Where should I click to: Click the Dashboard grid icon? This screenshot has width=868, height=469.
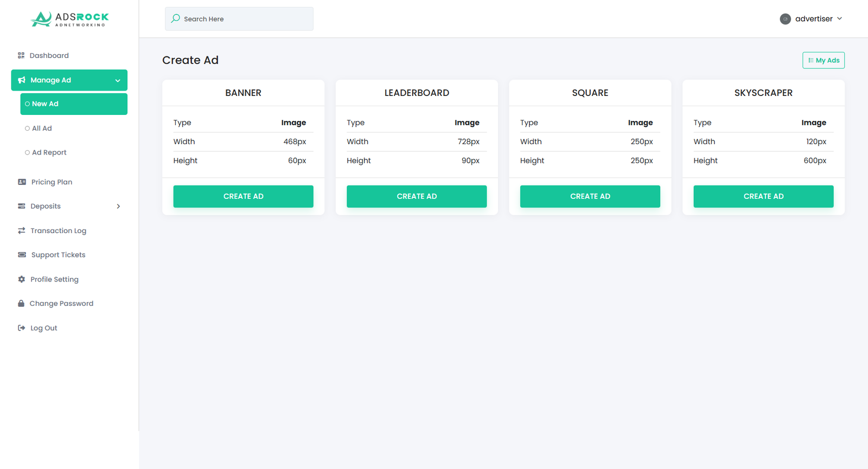coord(21,55)
